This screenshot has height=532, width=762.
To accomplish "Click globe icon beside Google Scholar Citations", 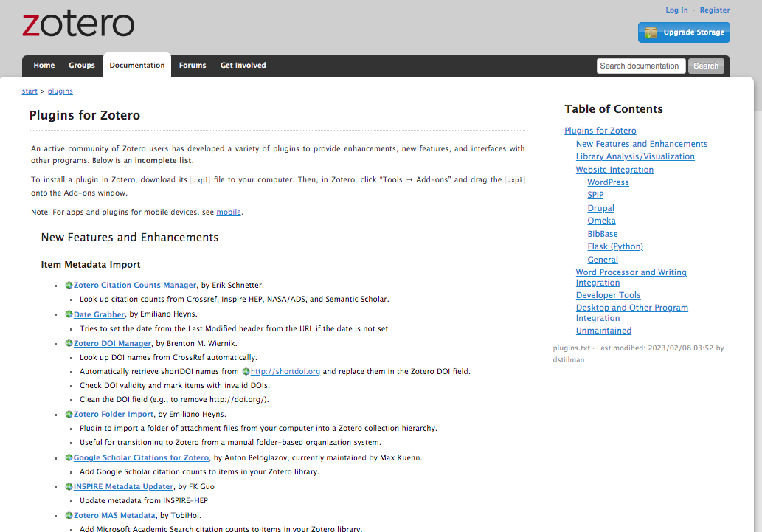I will pos(69,457).
